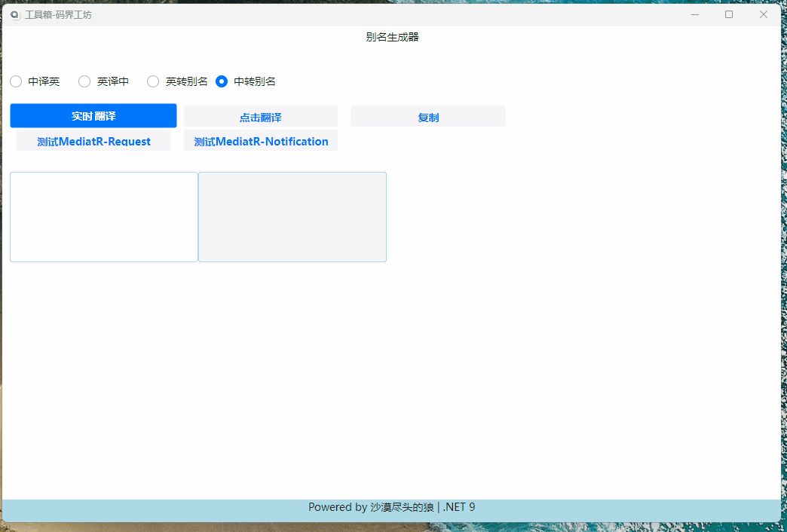Click inside the left input text area
Viewport: 787px width, 532px height.
tap(103, 216)
